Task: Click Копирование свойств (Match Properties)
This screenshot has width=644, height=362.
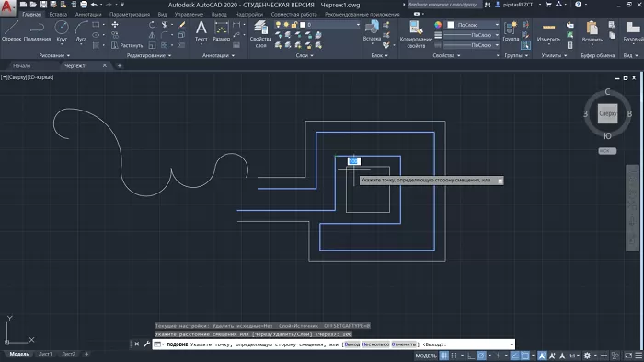Action: click(416, 35)
